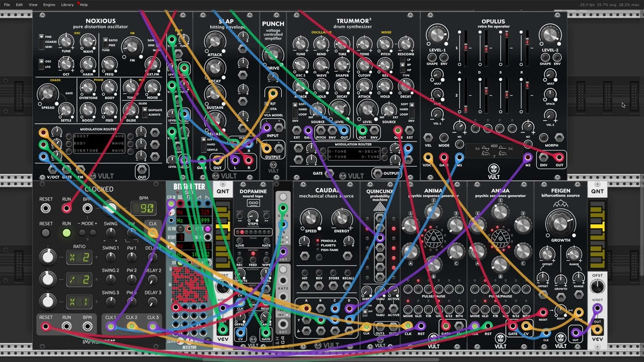Click Trummor noise ENV output jack
This screenshot has width=644, height=362.
click(374, 130)
